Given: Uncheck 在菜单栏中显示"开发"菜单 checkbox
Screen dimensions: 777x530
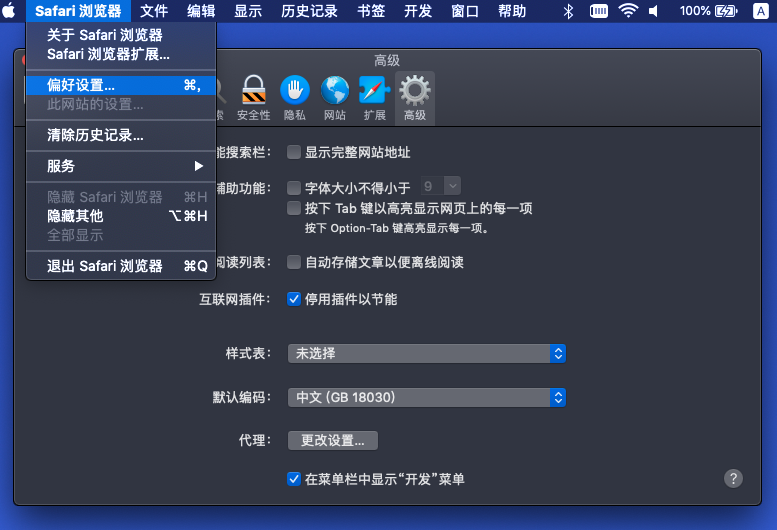Looking at the screenshot, I should (294, 479).
